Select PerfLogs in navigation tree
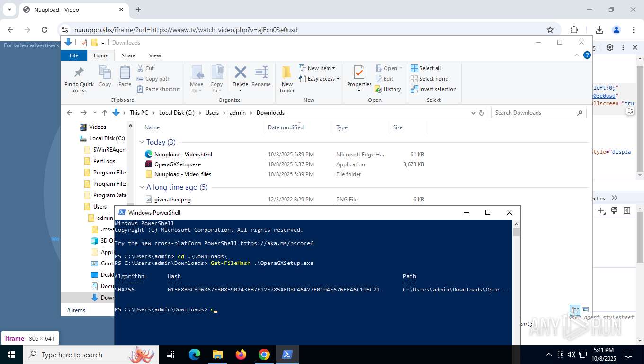Screen dimensions: 644x364 pyautogui.click(x=104, y=161)
